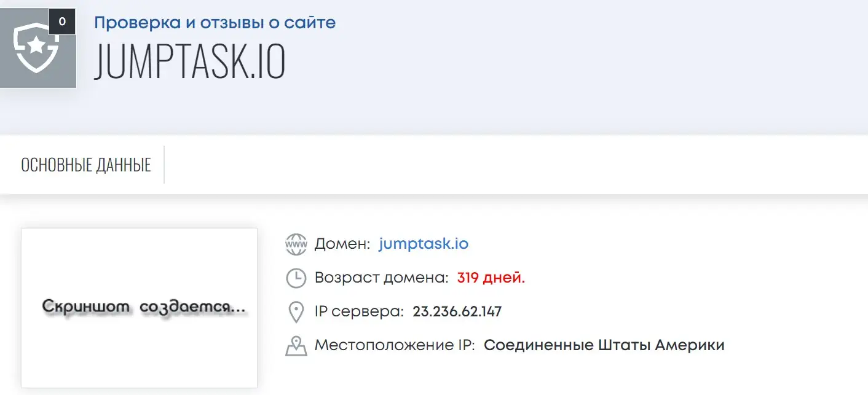Image resolution: width=868 pixels, height=395 pixels.
Task: Click the map marker icon beside Местоположение IP
Action: [296, 346]
